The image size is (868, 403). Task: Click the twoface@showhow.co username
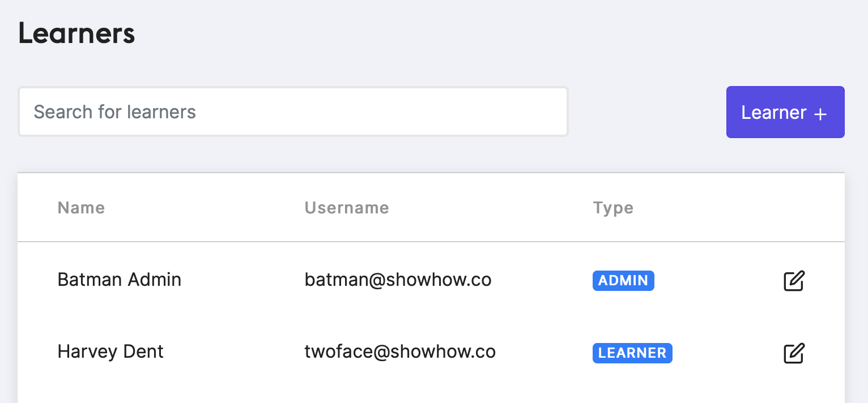click(400, 351)
